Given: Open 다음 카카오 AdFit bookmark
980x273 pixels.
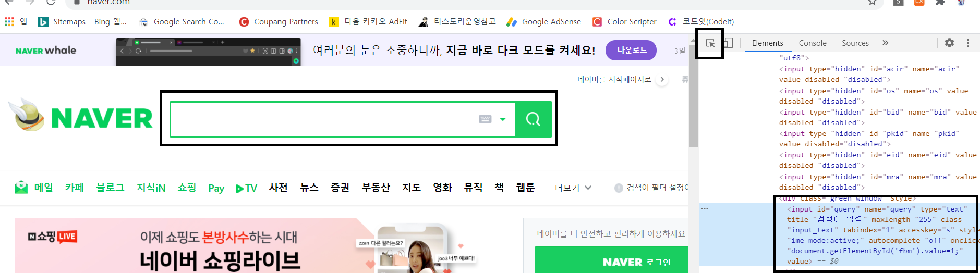Looking at the screenshot, I should (x=368, y=21).
